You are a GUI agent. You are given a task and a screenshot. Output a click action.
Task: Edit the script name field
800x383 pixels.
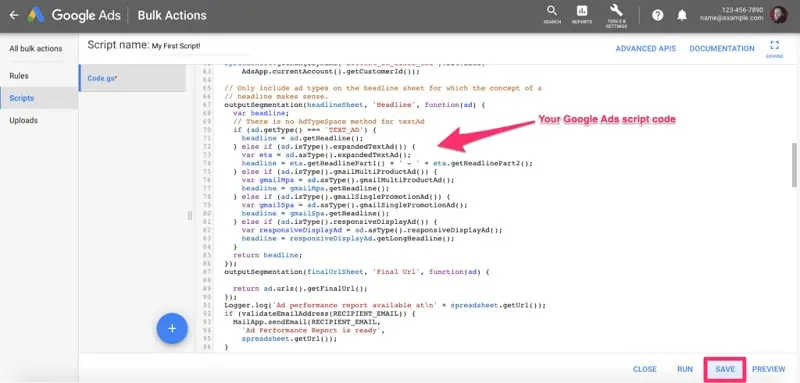point(200,46)
